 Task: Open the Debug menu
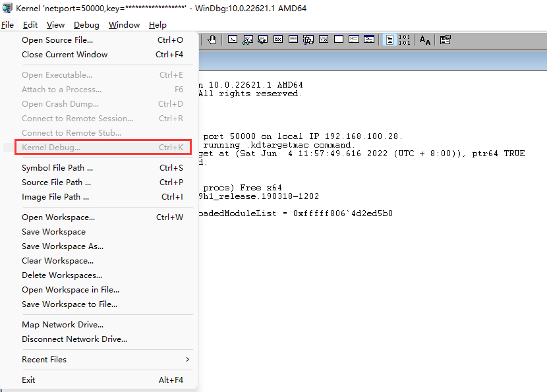click(x=86, y=25)
